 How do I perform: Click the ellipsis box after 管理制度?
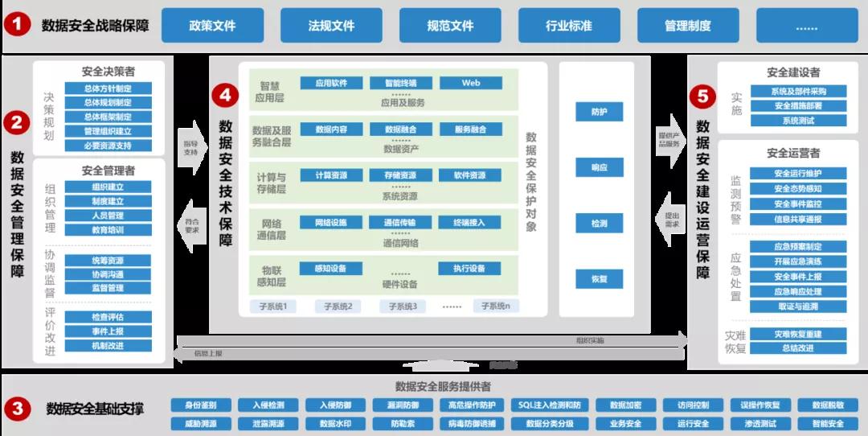coord(806,25)
